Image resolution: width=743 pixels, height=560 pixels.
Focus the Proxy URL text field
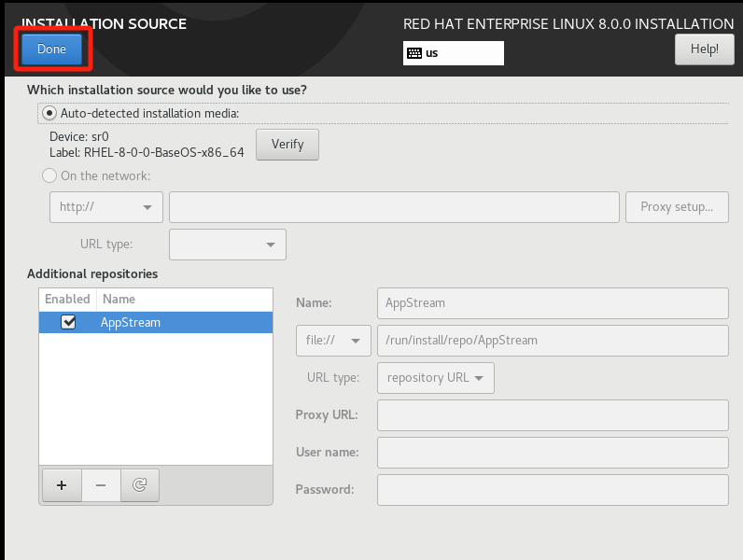pyautogui.click(x=552, y=415)
